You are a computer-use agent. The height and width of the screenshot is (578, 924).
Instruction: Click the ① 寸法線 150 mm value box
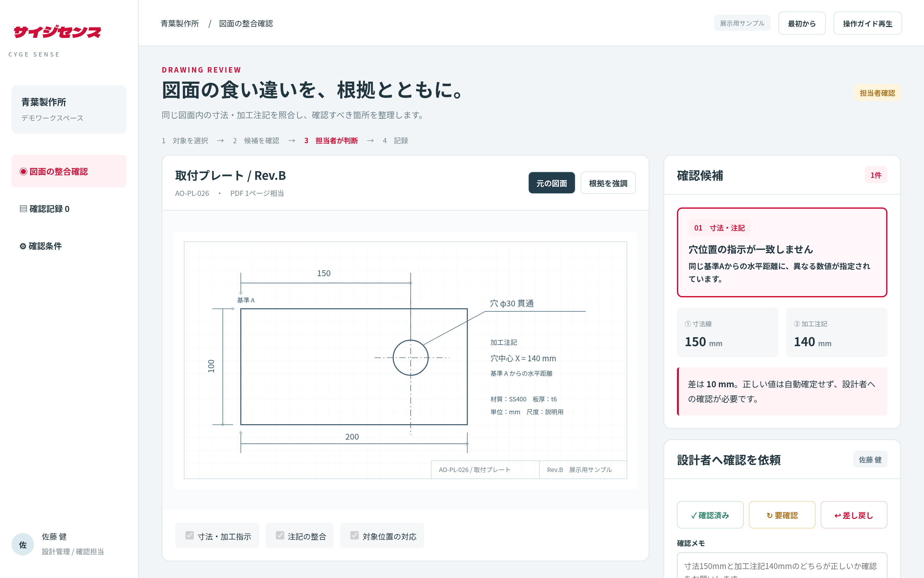click(727, 332)
